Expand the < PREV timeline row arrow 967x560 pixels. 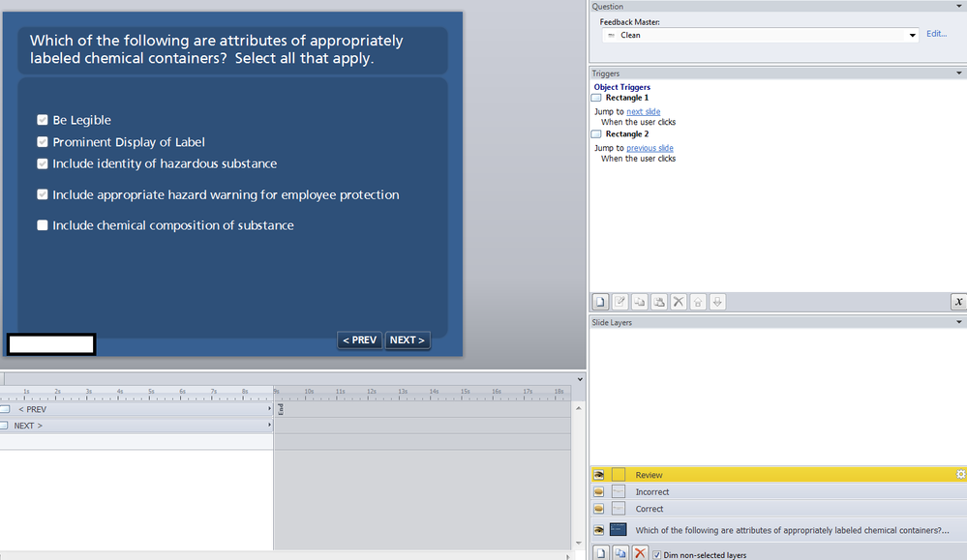pyautogui.click(x=269, y=408)
